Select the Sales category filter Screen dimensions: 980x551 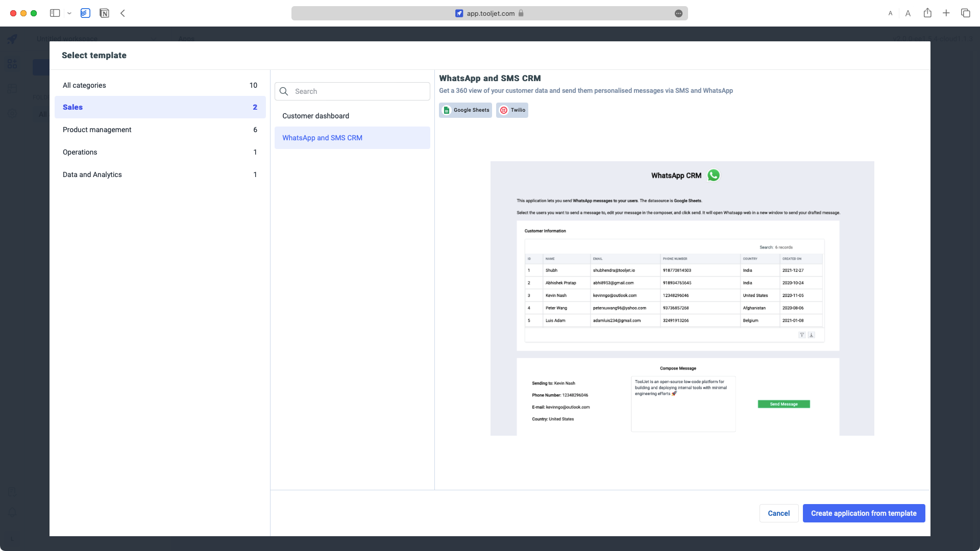coord(72,106)
